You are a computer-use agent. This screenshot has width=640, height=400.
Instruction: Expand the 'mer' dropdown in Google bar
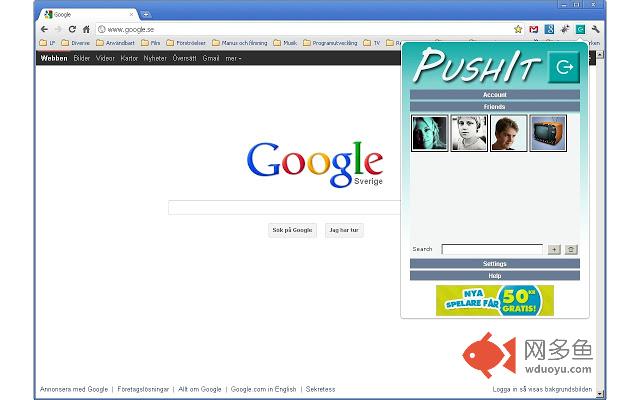point(233,58)
